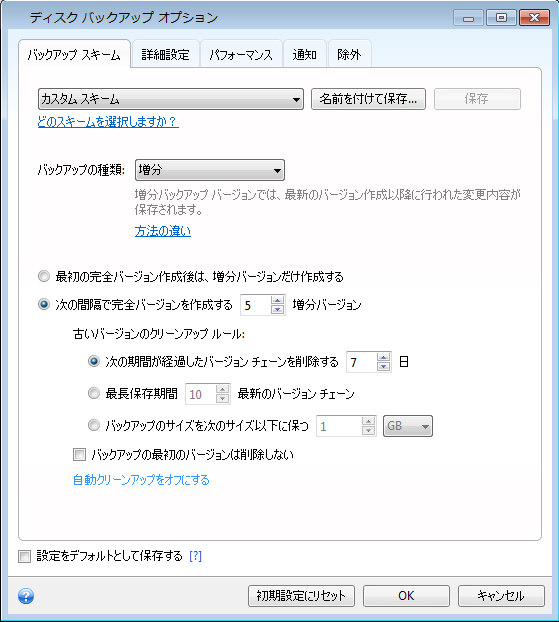Click the 増分バージョン count field showing 5
Image resolution: width=559 pixels, height=622 pixels.
(256, 305)
